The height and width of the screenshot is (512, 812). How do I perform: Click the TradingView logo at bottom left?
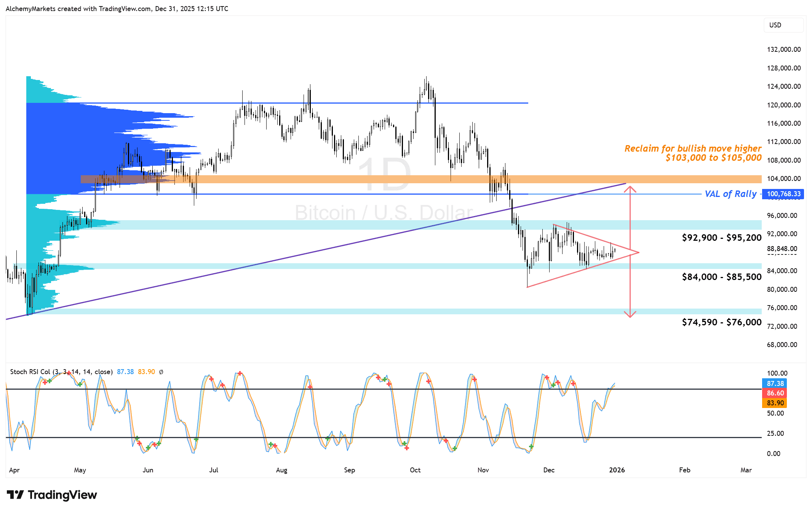pyautogui.click(x=52, y=495)
